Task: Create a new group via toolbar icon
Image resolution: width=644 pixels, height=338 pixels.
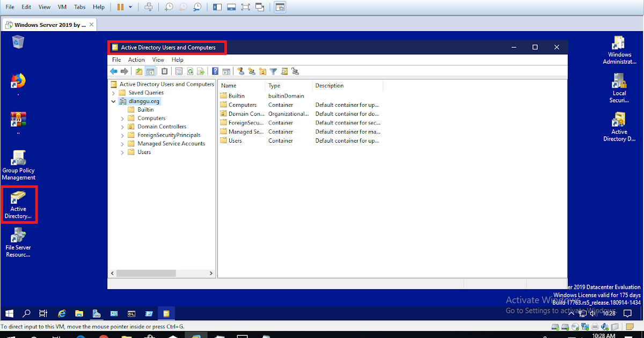Action: click(251, 71)
